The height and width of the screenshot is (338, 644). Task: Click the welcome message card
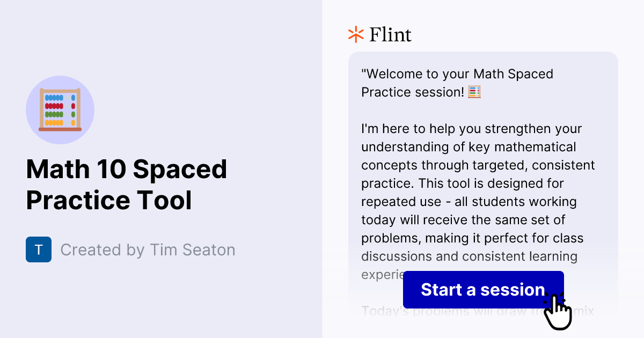pyautogui.click(x=483, y=161)
